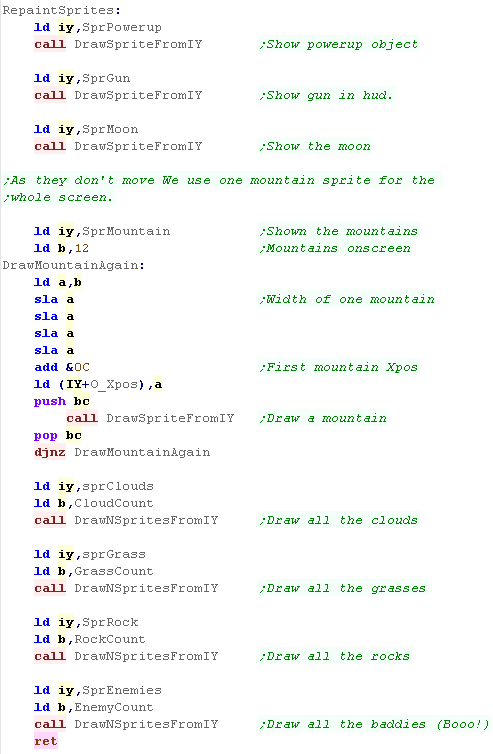Screen dimensions: 493x754
Task: Click the pop bc instruction
Action: (58, 435)
